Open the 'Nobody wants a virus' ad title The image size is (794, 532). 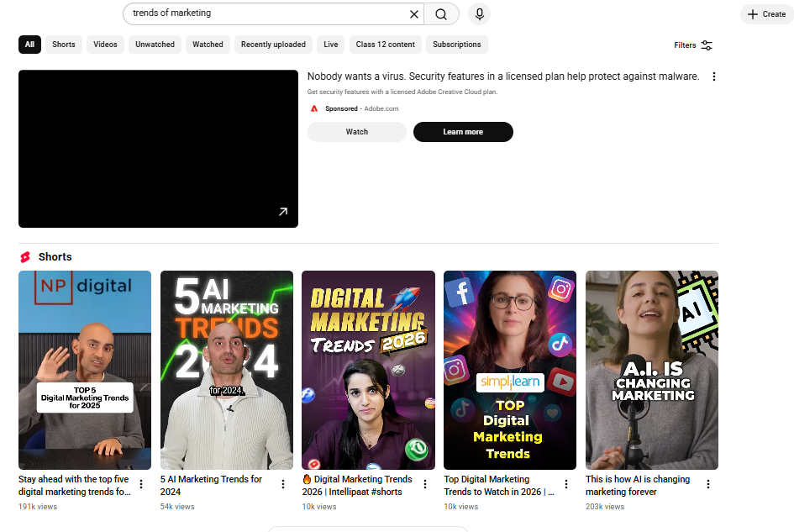(502, 76)
